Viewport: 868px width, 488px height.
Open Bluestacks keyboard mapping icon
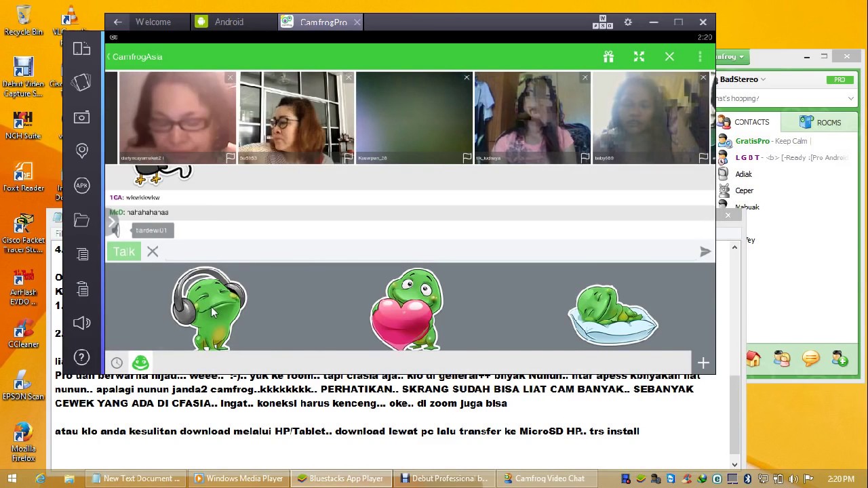[x=602, y=22]
